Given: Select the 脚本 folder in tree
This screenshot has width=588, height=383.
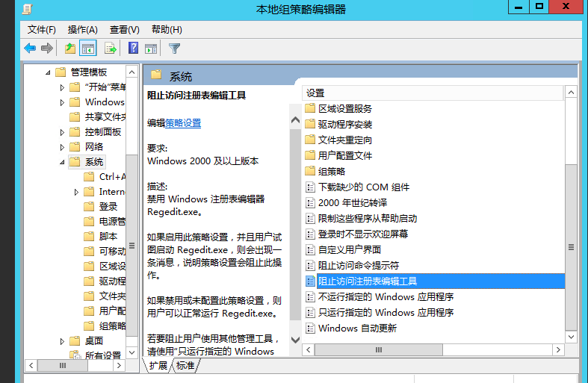Looking at the screenshot, I should click(x=108, y=237).
